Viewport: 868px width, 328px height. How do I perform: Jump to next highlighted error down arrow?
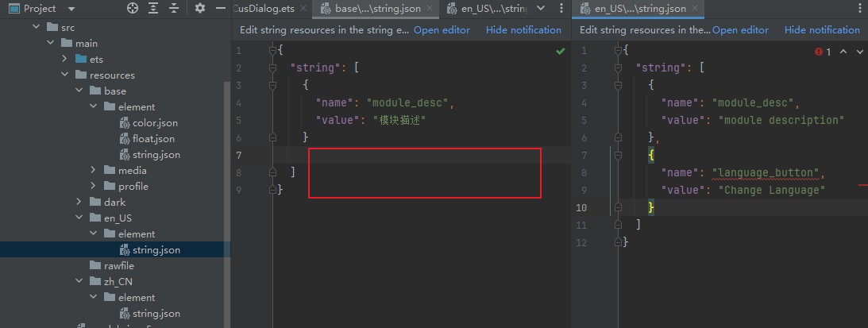point(858,52)
